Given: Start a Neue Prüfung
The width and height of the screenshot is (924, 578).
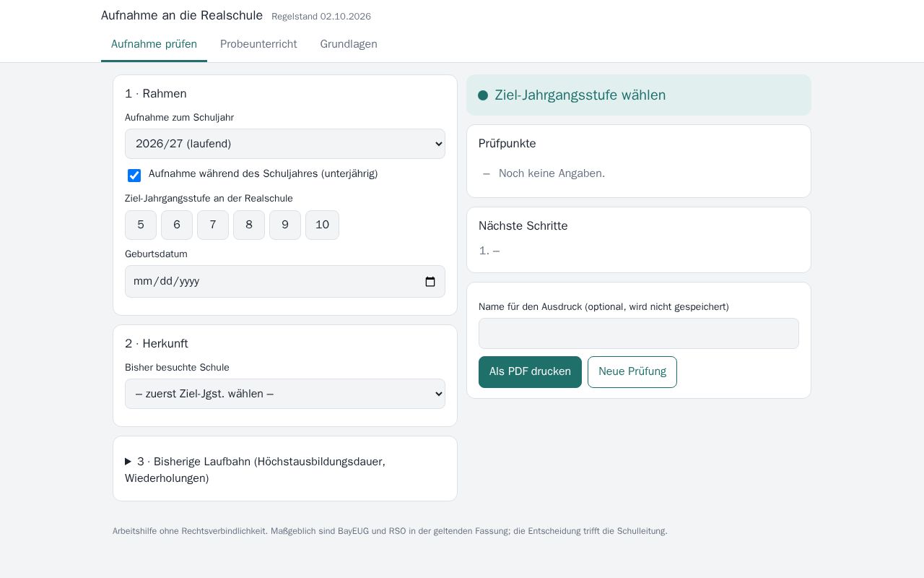Looking at the screenshot, I should (x=632, y=372).
